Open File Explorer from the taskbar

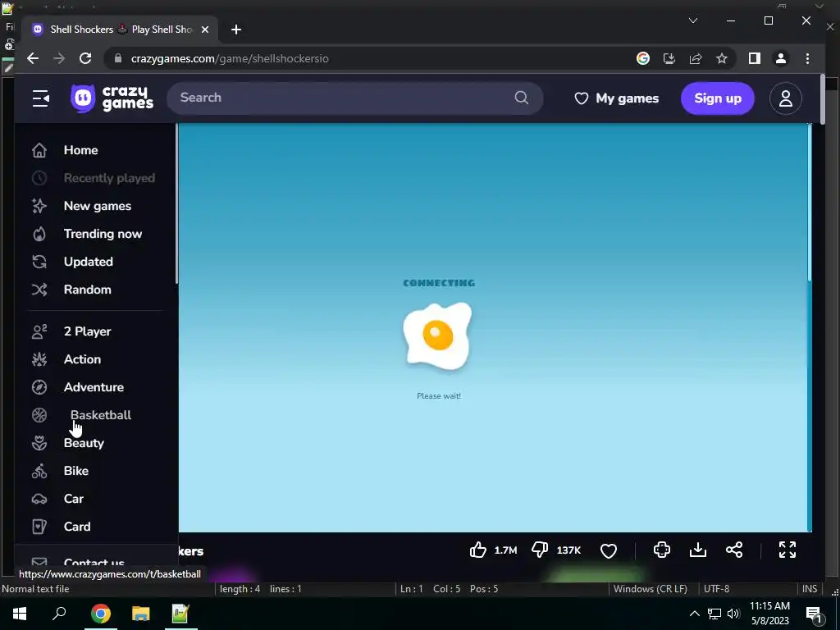(x=140, y=614)
